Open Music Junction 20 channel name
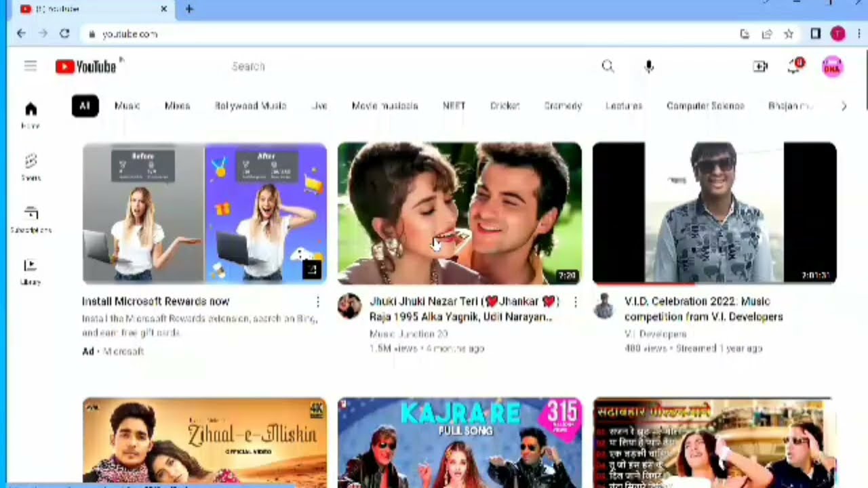868x488 pixels. pos(409,333)
